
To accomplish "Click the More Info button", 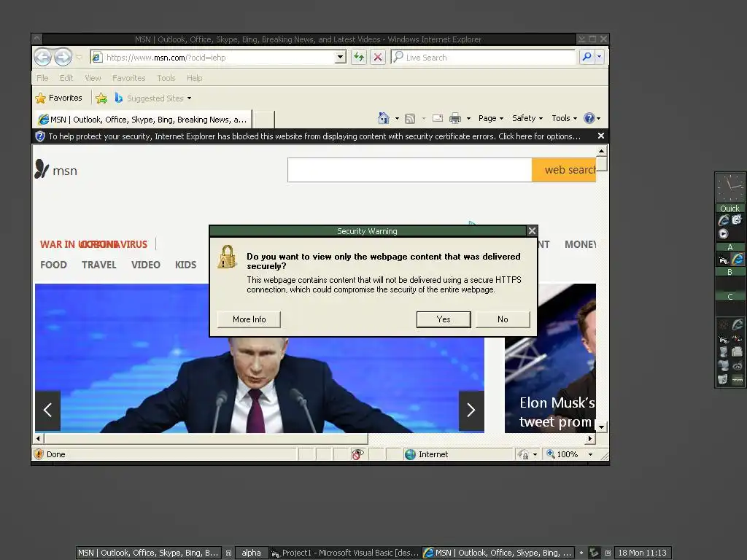I will click(249, 319).
